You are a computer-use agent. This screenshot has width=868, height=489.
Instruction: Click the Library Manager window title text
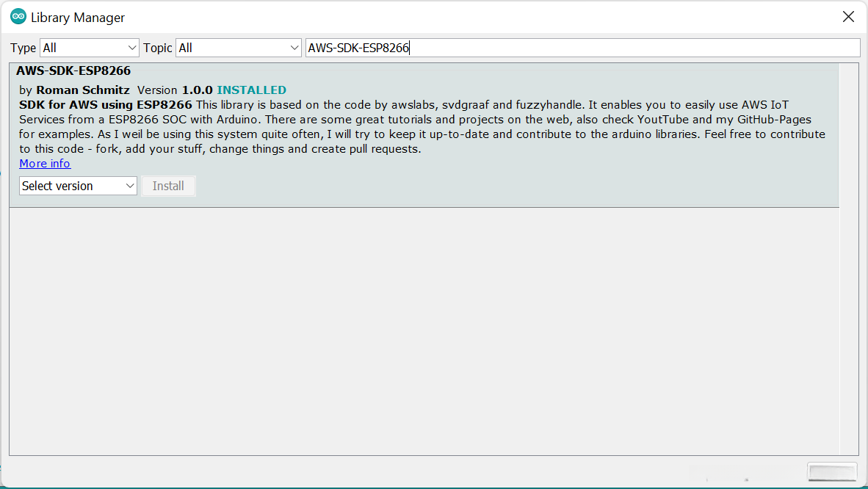tap(78, 18)
